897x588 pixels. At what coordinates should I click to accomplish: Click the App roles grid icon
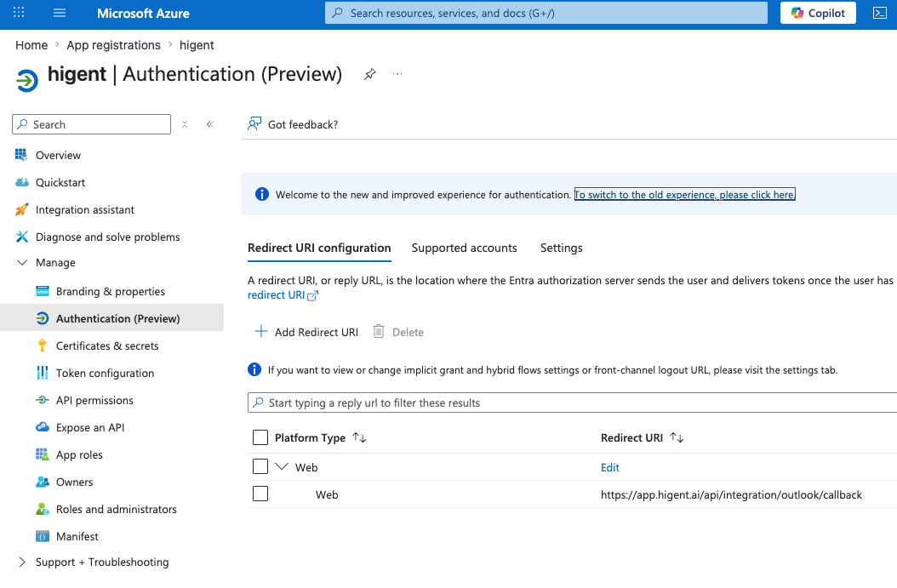[43, 454]
